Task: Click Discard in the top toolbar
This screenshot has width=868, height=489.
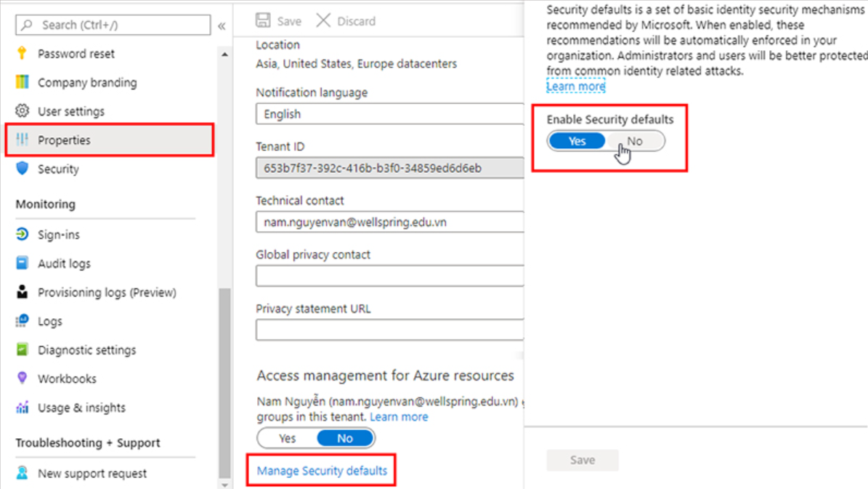Action: 346,21
